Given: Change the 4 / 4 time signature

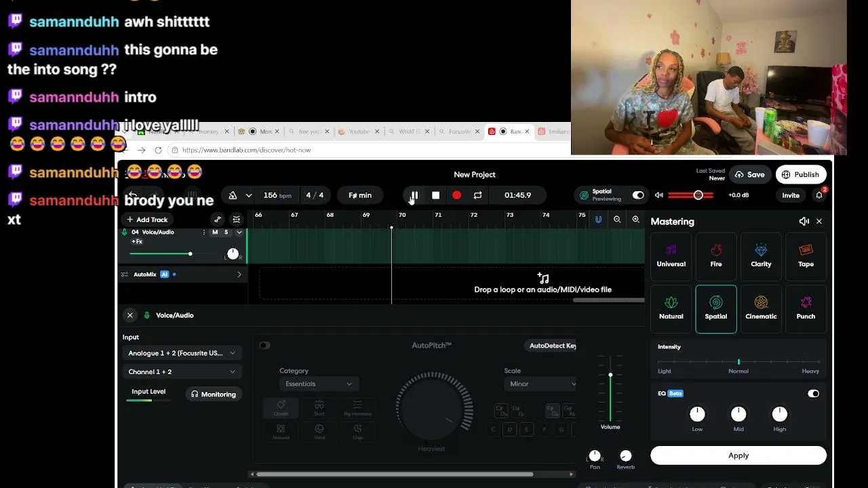Looking at the screenshot, I should (315, 195).
